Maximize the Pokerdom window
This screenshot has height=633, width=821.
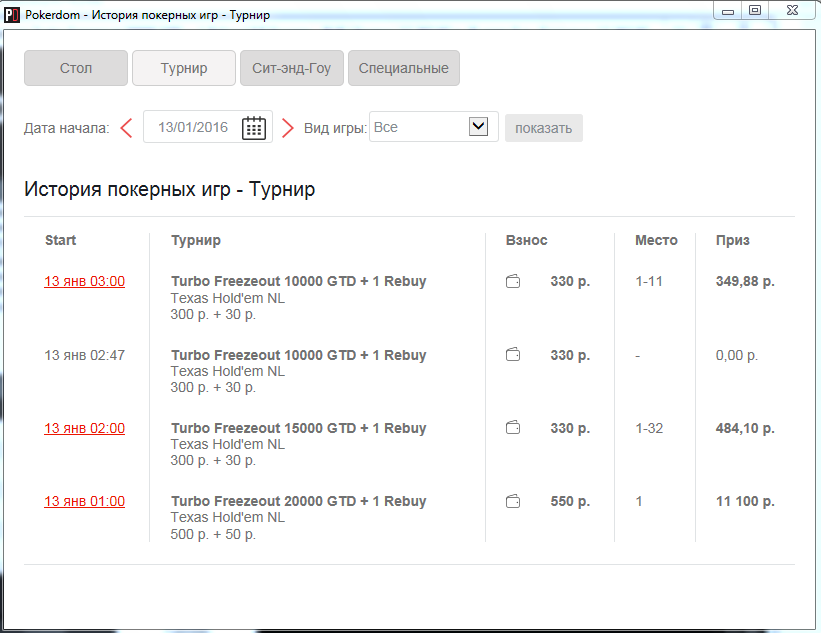[755, 10]
